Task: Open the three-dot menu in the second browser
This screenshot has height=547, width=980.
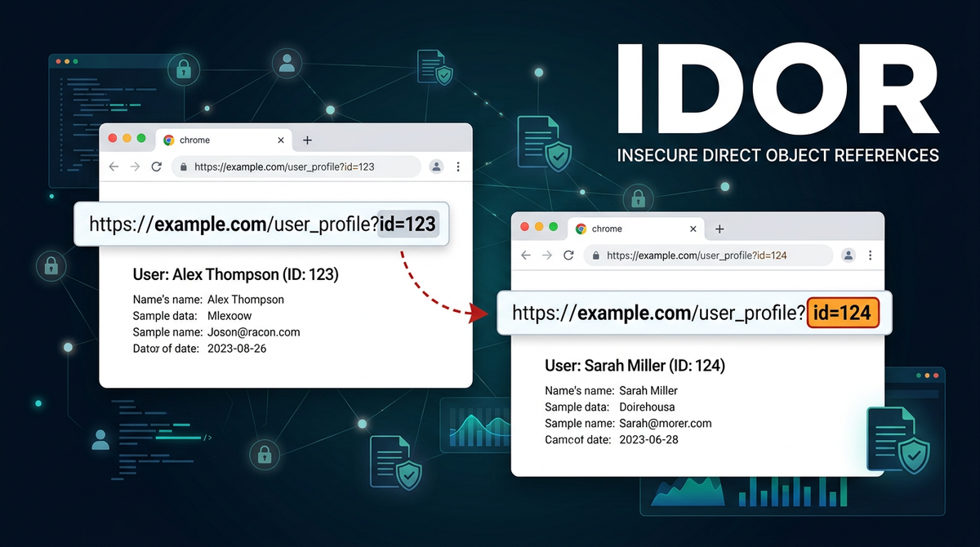Action: click(871, 255)
